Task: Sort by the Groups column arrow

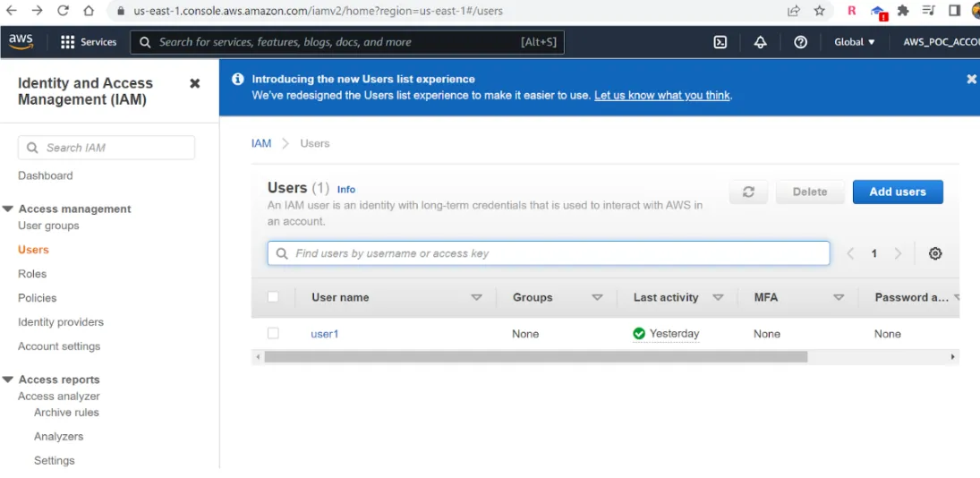Action: (597, 297)
